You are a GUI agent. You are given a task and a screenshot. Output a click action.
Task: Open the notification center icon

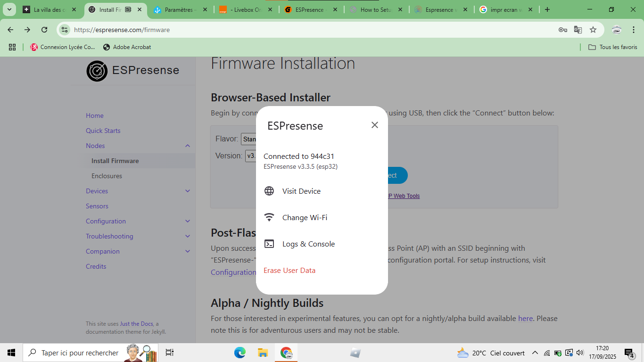[x=629, y=353]
